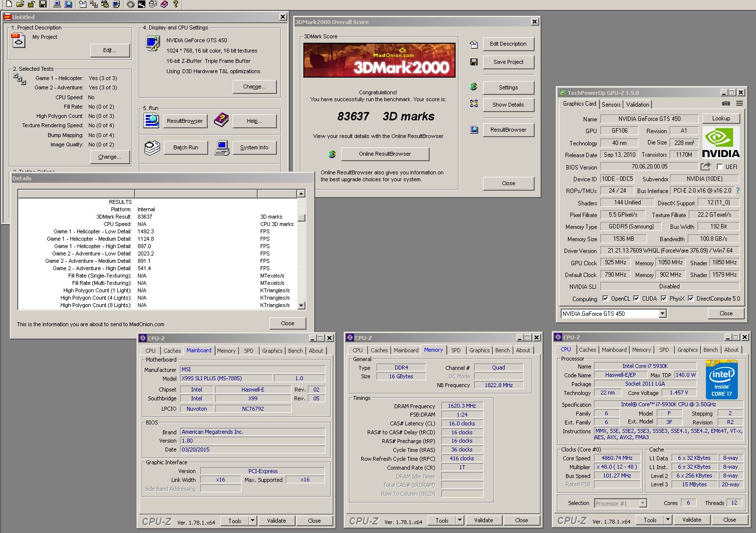This screenshot has width=756, height=533.
Task: Click the Details list scroll up arrow
Action: pyautogui.click(x=301, y=194)
